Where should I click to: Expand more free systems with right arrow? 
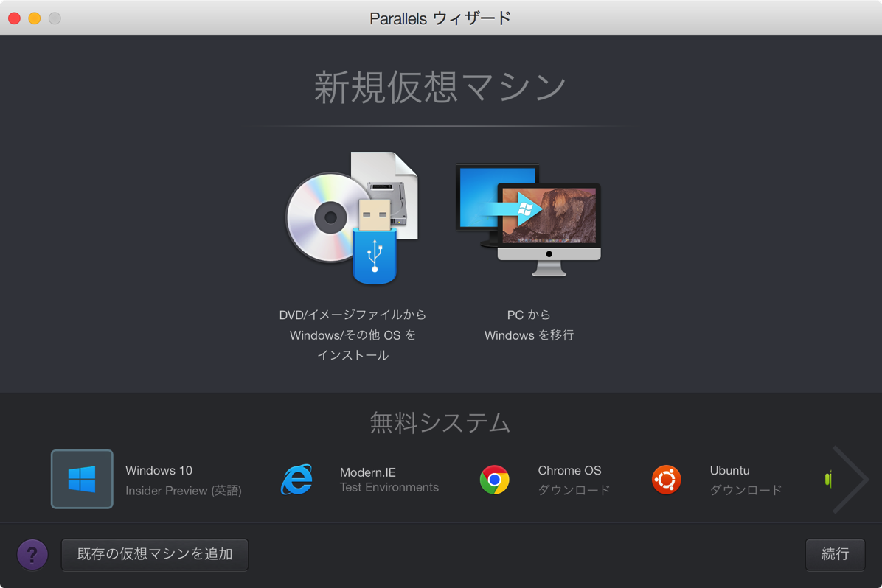(850, 479)
